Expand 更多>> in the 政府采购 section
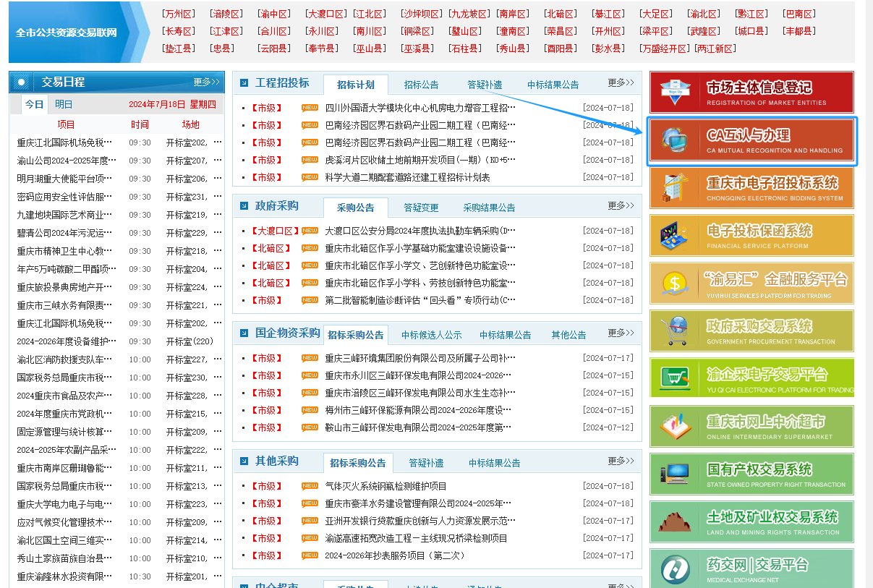The width and height of the screenshot is (873, 588). pyautogui.click(x=621, y=206)
